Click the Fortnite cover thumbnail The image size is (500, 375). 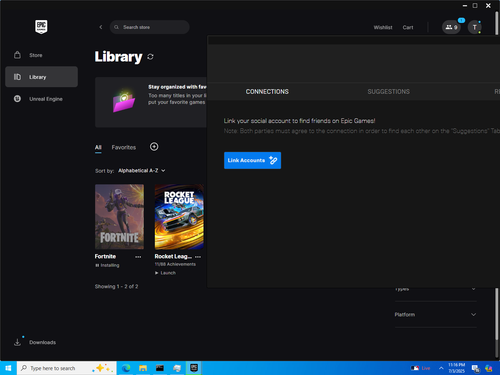coord(119,217)
